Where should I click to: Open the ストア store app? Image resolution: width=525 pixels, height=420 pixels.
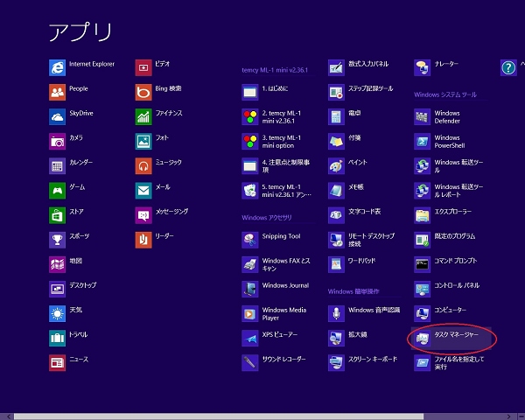(57, 215)
